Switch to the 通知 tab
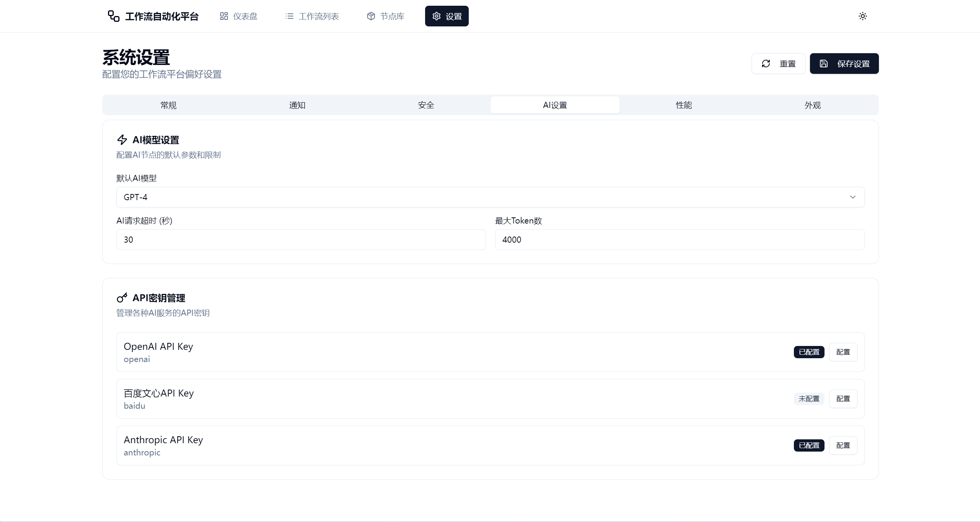Screen dimensions: 980x522 [x=297, y=105]
